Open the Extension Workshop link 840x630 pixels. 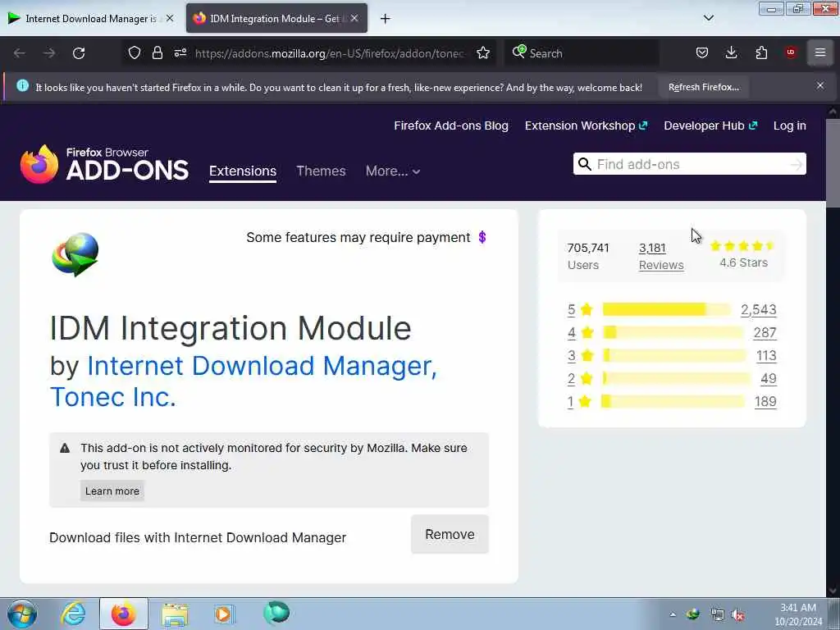pyautogui.click(x=586, y=126)
